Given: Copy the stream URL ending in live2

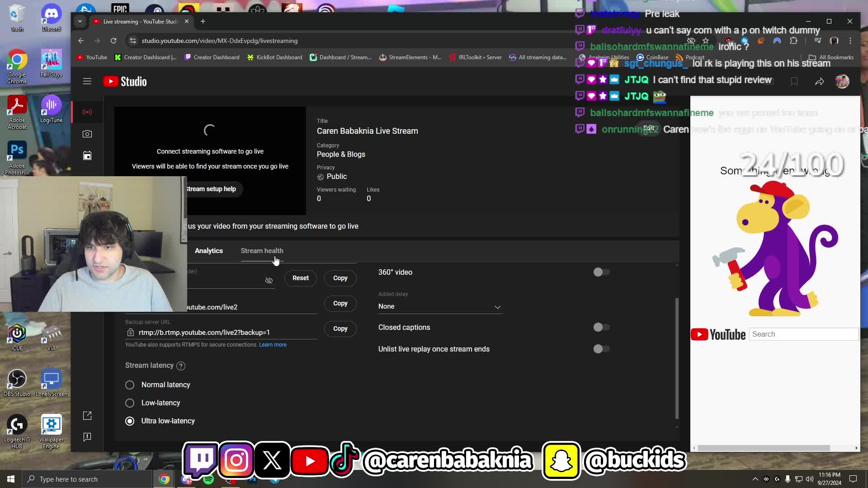Looking at the screenshot, I should [x=340, y=303].
